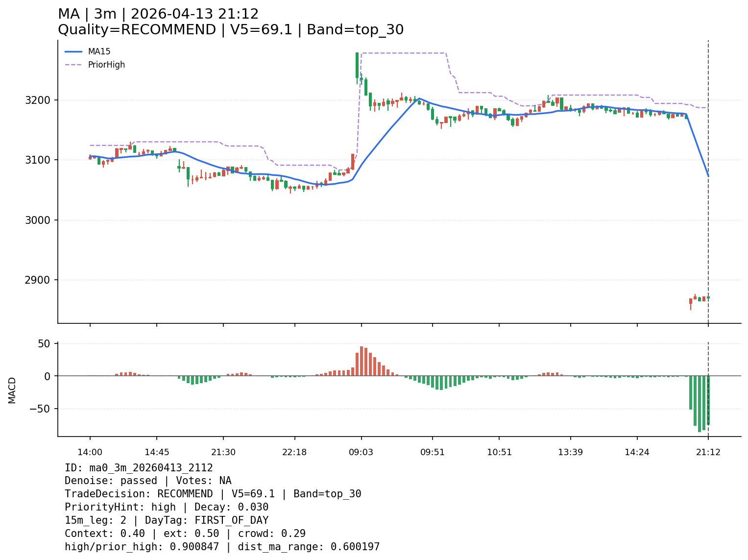Click the ID ma0_3m_20260413_2112 text line
Viewport: 748px width, 560px height.
tap(139, 468)
